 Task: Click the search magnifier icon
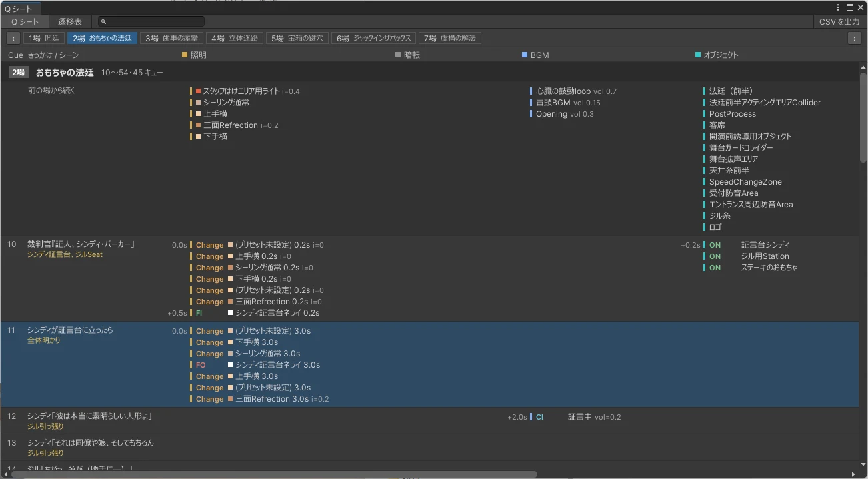coord(103,22)
